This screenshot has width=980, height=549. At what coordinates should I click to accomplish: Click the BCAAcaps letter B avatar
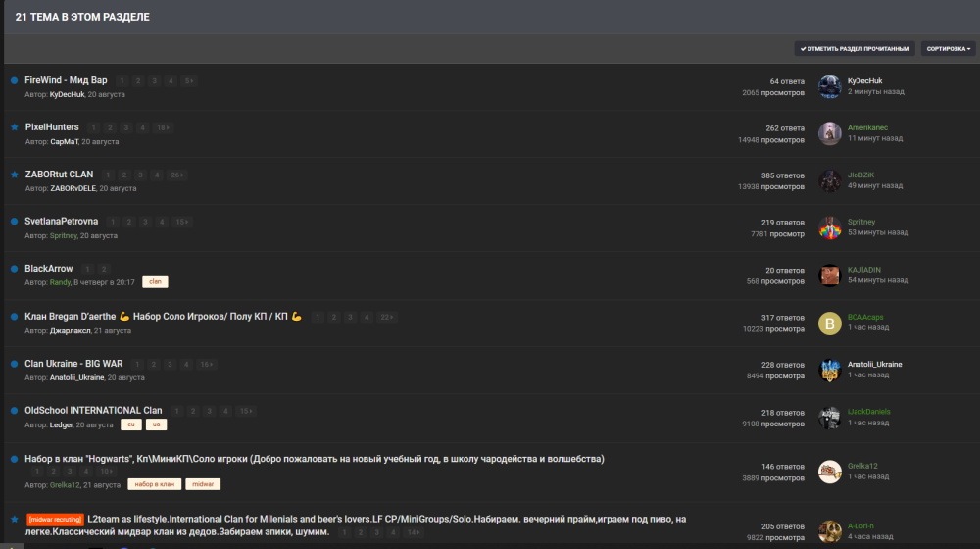click(829, 323)
